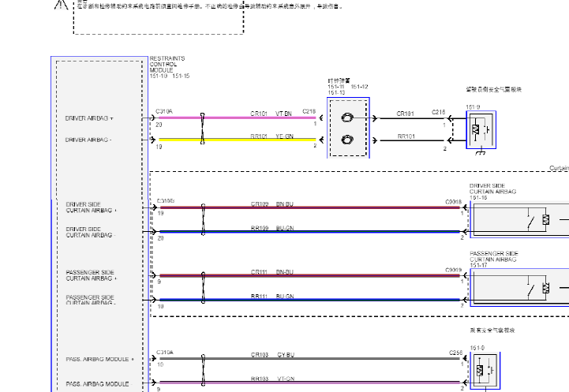569x392 pixels.
Task: Select the DRIVER AIRBAG + pin label
Action: pyautogui.click(x=89, y=118)
